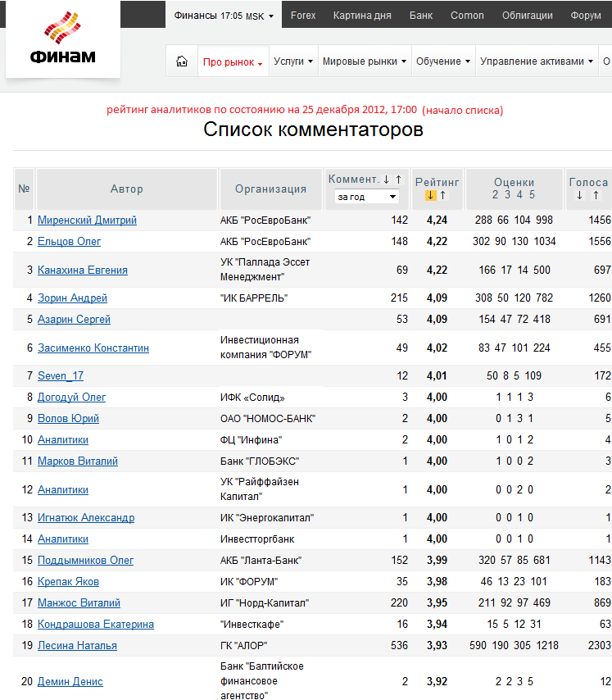Expand the Финансы 17:05 MSK dropdown
612x700 pixels.
(224, 16)
